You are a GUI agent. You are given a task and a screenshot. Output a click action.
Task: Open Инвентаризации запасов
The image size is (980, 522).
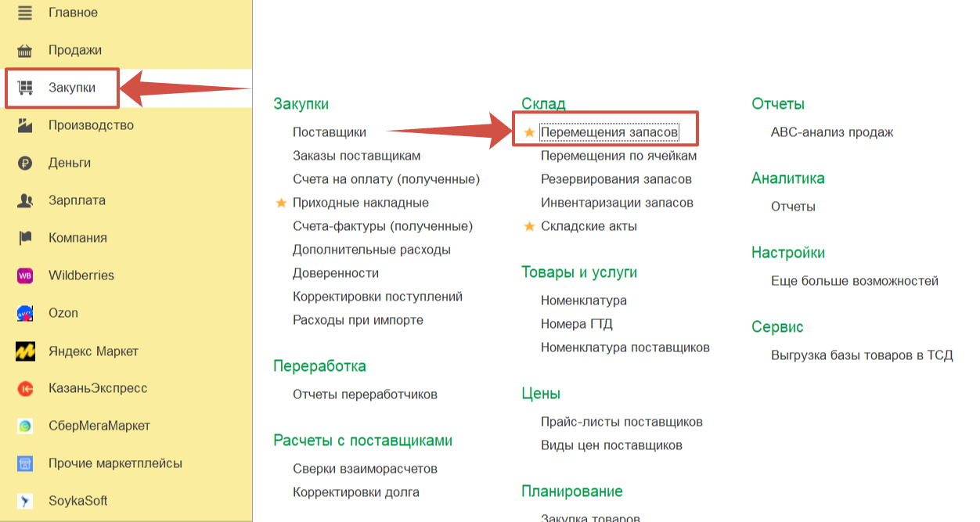click(x=617, y=203)
